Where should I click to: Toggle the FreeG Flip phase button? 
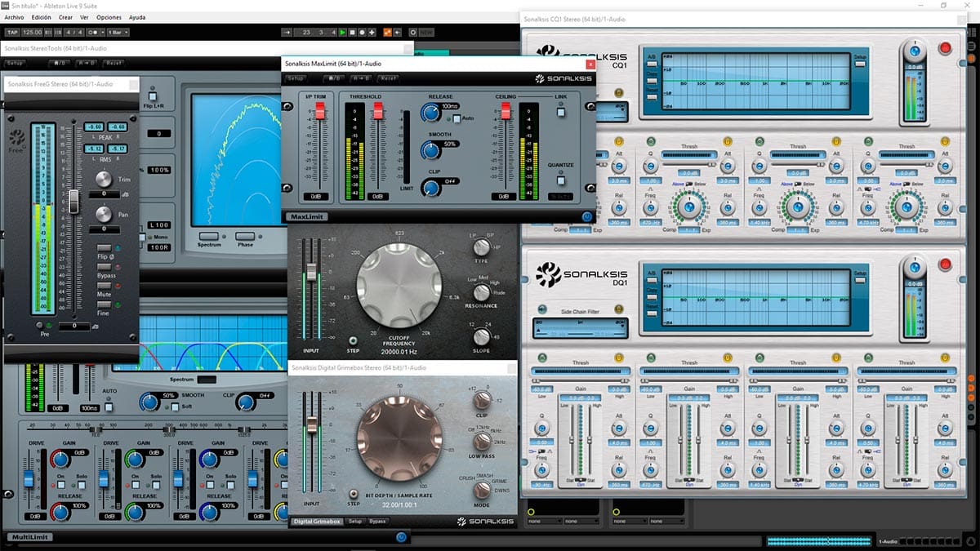[x=104, y=248]
